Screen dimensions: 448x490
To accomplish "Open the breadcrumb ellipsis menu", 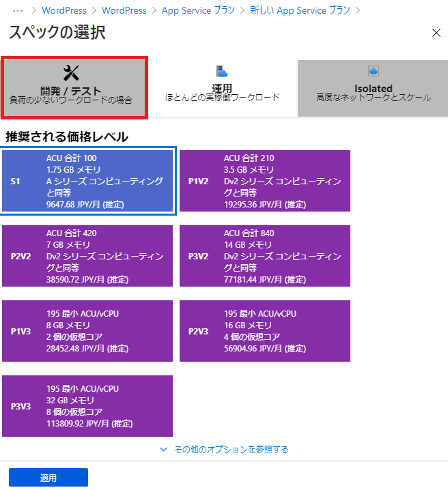I will (18, 10).
